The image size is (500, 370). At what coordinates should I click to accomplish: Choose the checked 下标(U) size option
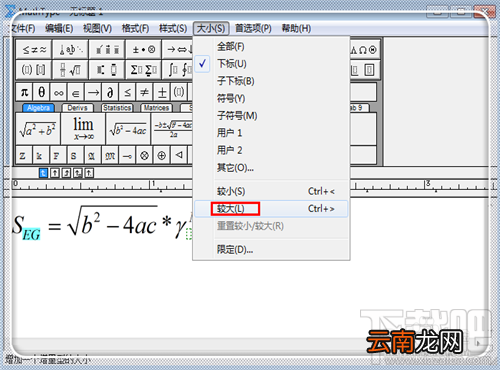(271, 64)
